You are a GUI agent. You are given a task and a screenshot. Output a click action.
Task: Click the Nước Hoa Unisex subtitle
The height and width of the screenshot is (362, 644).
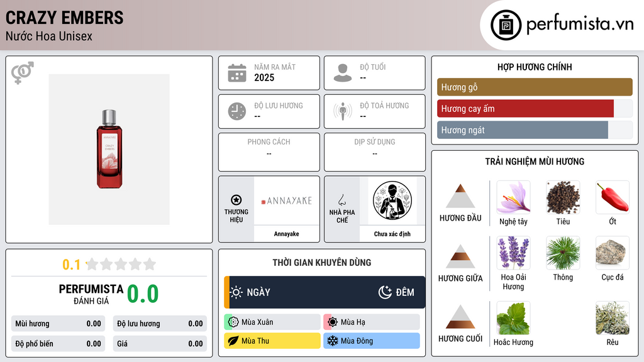click(49, 36)
